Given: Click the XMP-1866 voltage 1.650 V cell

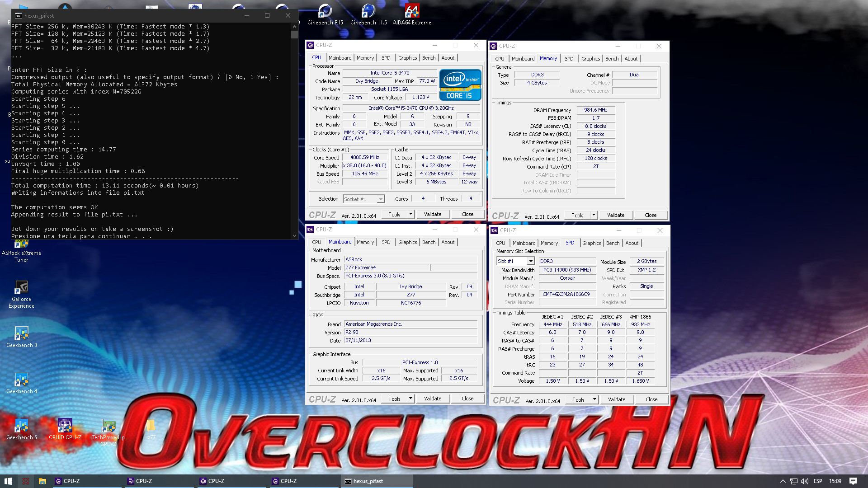Looking at the screenshot, I should coord(640,381).
